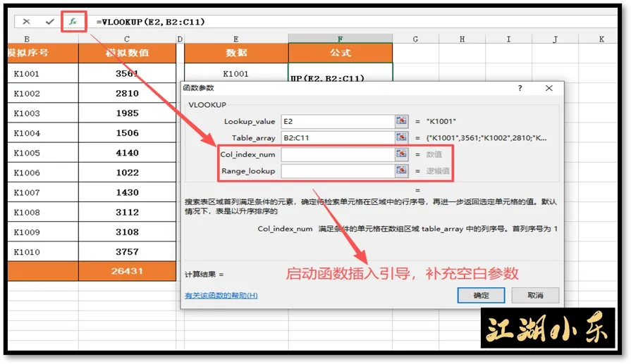
Task: Select cell with value 2810
Action: click(127, 93)
